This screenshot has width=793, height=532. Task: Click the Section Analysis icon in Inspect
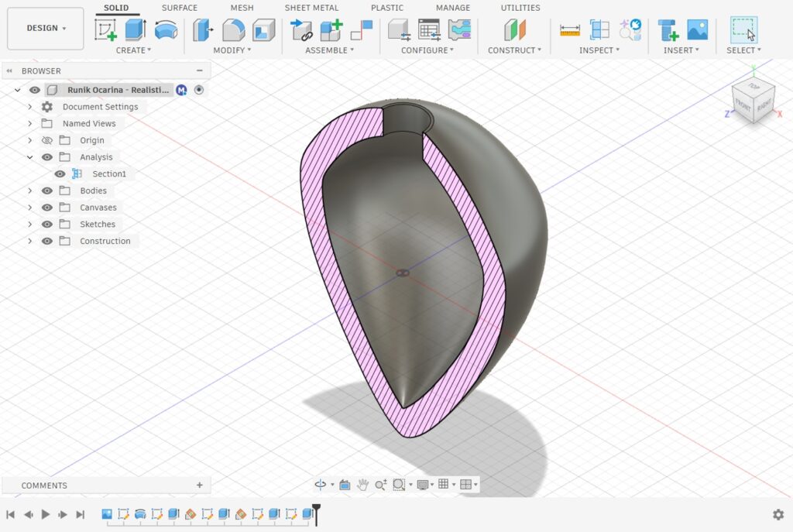click(600, 30)
